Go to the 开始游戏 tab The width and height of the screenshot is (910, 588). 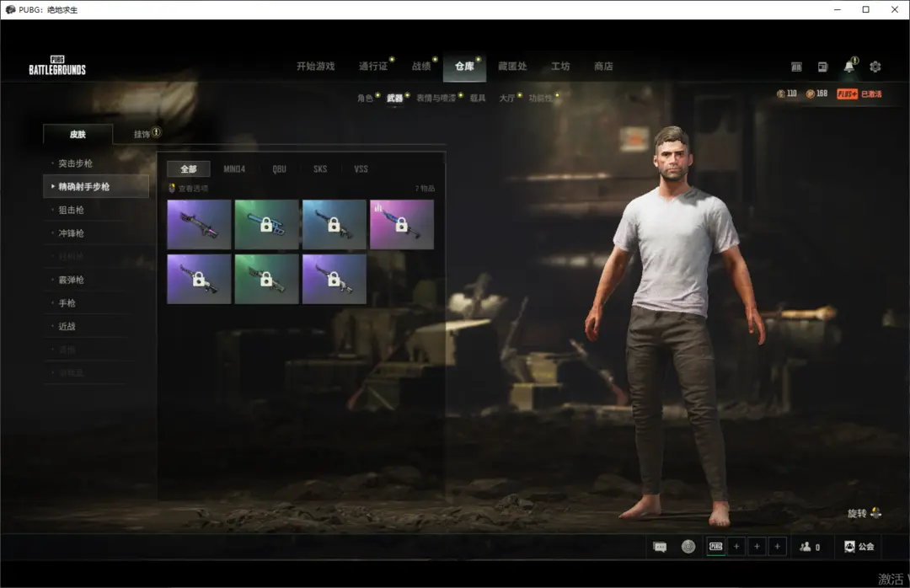point(316,67)
